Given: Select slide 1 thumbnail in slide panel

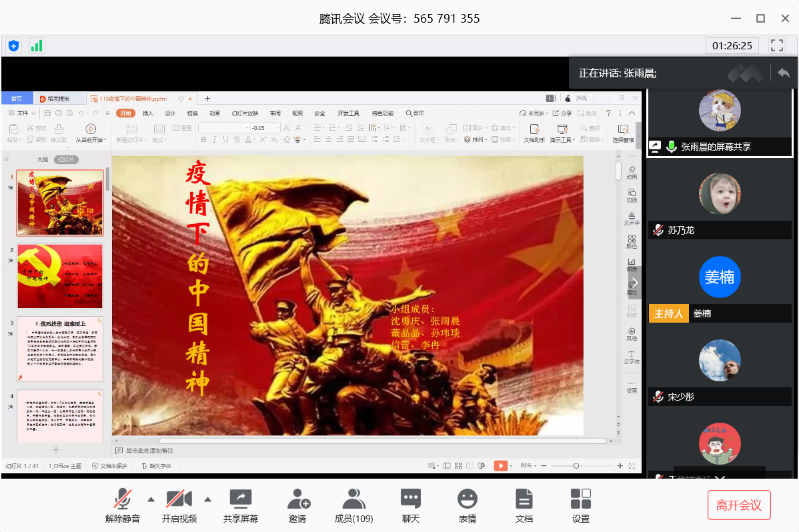Looking at the screenshot, I should (x=60, y=203).
